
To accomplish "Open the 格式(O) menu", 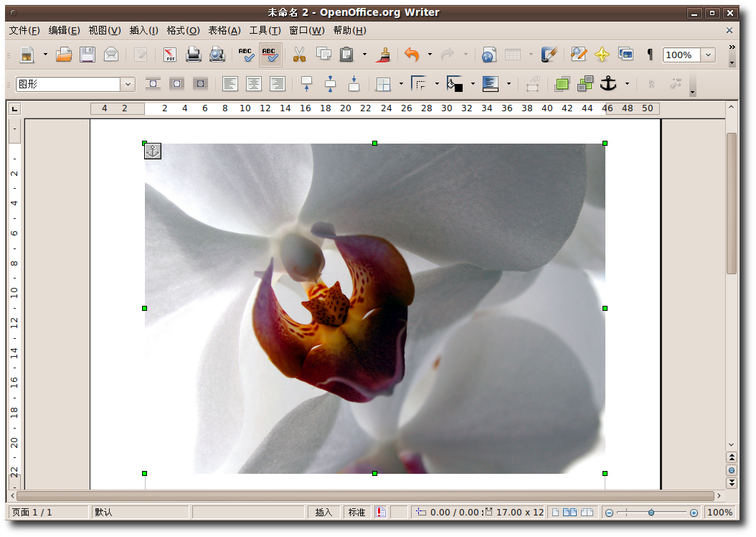I will (183, 30).
